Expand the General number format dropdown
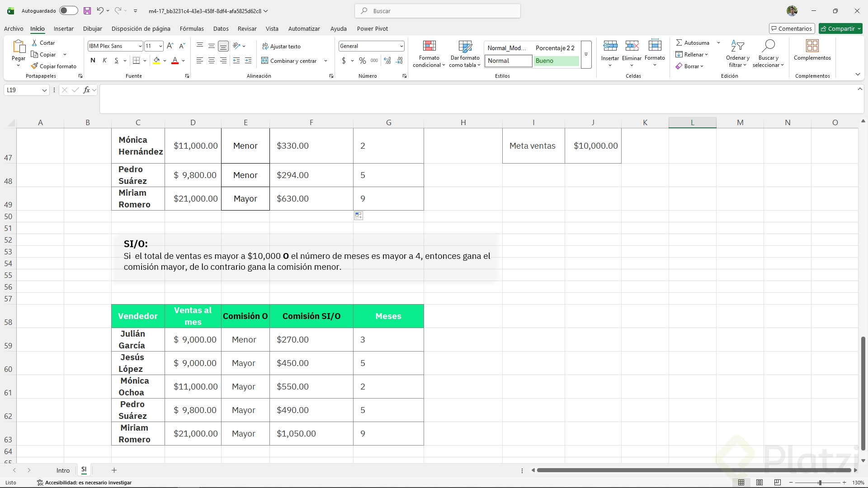This screenshot has height=488, width=868. click(x=401, y=46)
